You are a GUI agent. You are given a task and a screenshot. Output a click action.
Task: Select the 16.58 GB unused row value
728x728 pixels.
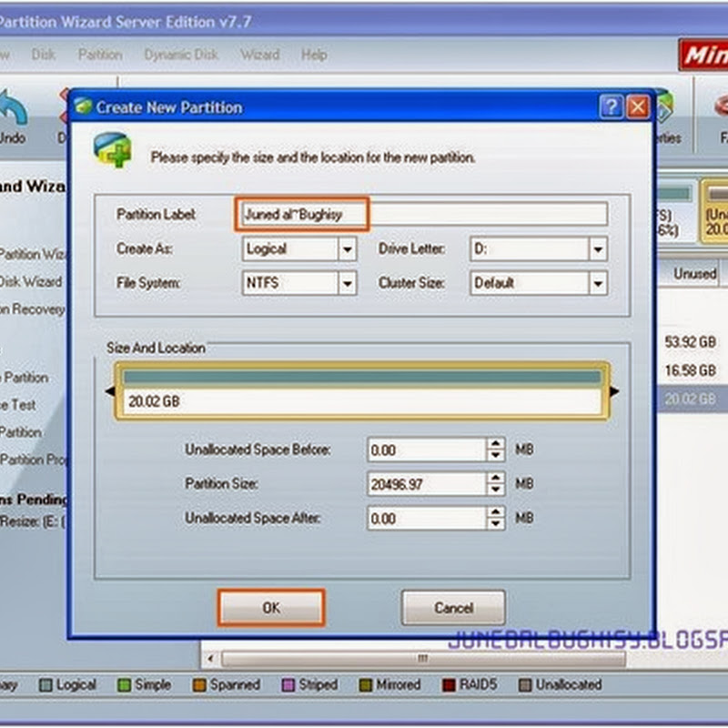point(690,370)
